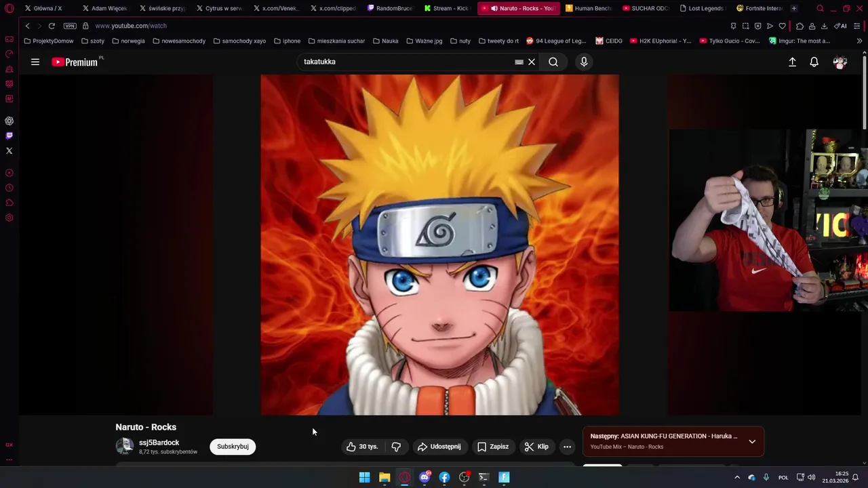The height and width of the screenshot is (488, 868).
Task: Open the YouTube upload/create icon
Action: (792, 62)
